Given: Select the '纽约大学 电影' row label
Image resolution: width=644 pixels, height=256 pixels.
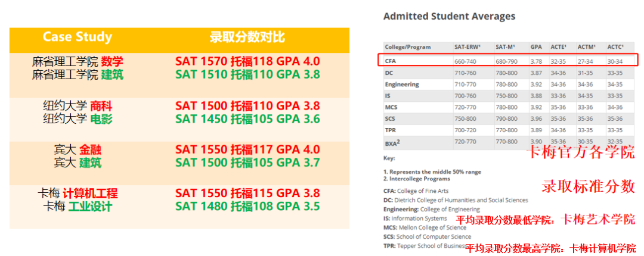Looking at the screenshot, I should click(78, 119).
